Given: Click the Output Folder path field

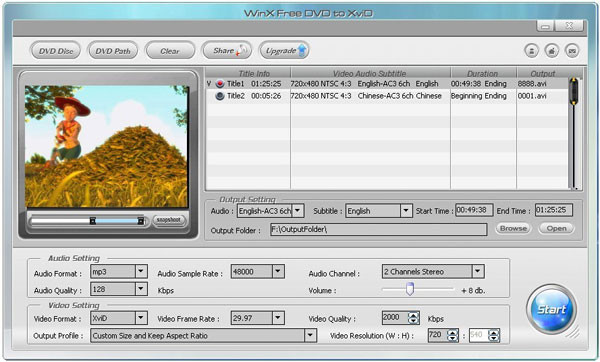Looking at the screenshot, I should 378,230.
